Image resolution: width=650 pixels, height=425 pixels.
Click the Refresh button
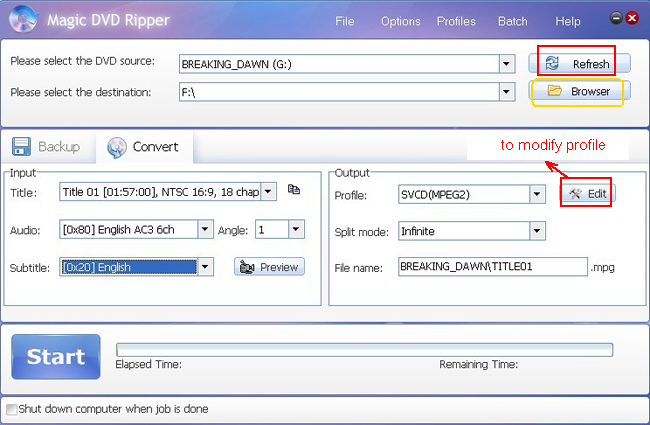[579, 63]
